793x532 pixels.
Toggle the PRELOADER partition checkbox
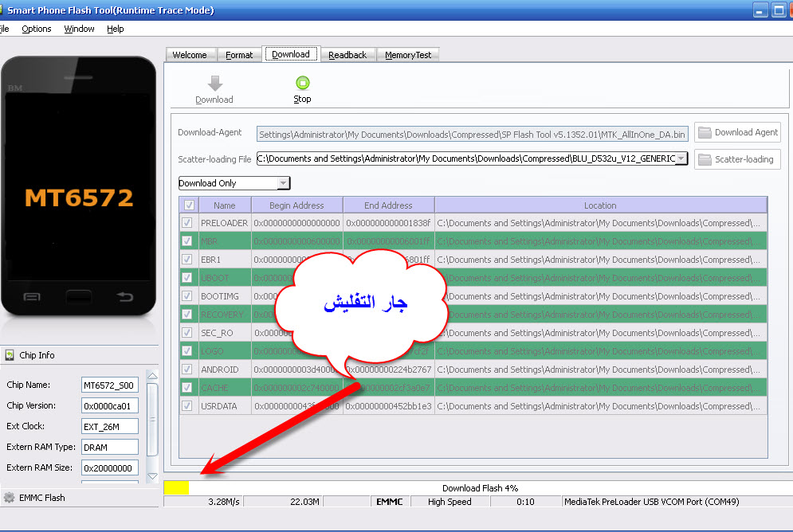click(187, 223)
